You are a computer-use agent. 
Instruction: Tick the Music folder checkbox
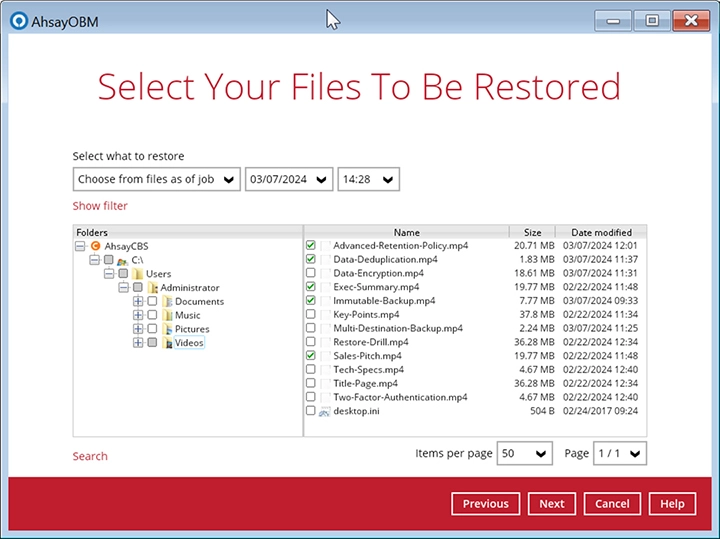click(152, 315)
